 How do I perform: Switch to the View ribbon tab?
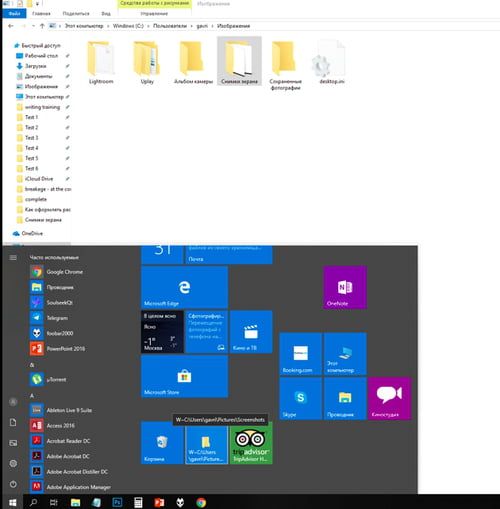coord(106,14)
